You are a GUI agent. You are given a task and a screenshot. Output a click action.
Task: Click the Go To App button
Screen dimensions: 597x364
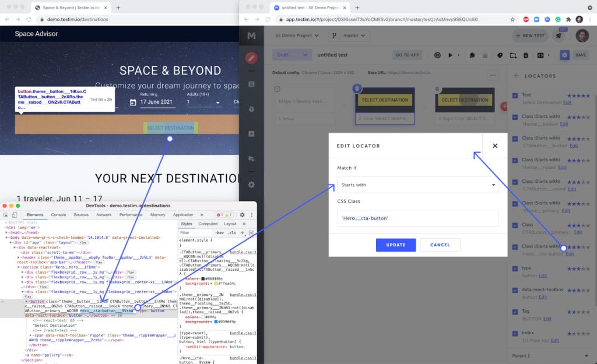tap(408, 55)
